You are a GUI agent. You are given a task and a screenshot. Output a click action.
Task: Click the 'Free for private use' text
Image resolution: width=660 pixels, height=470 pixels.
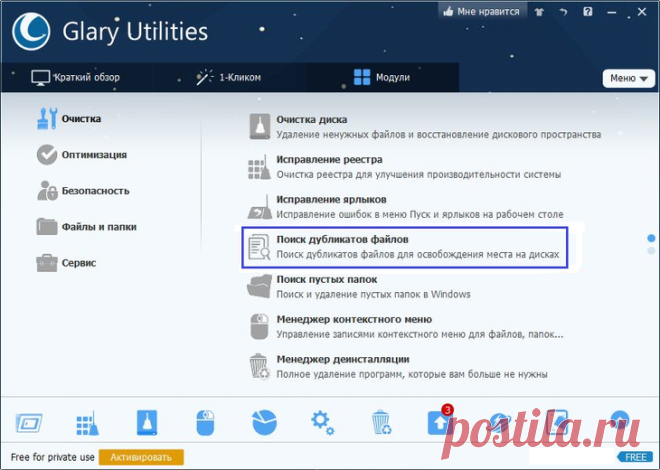pyautogui.click(x=53, y=457)
